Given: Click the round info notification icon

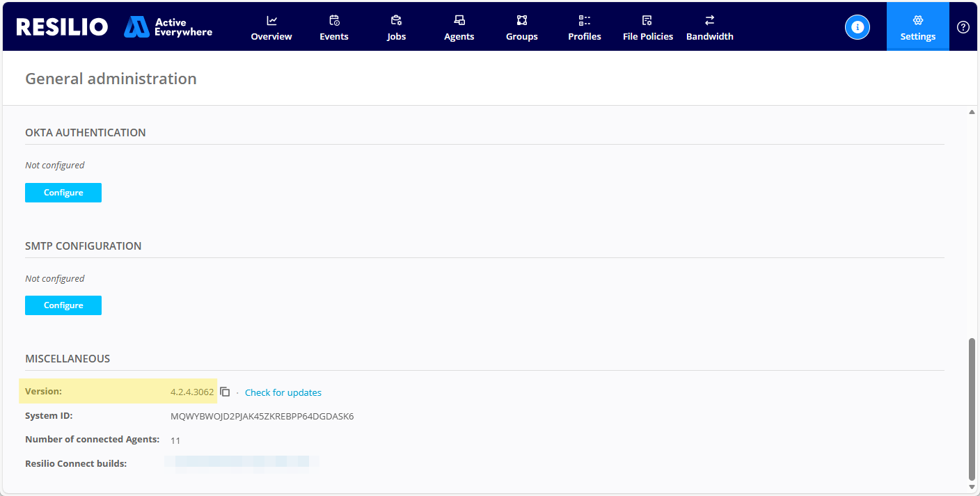Looking at the screenshot, I should pos(857,27).
